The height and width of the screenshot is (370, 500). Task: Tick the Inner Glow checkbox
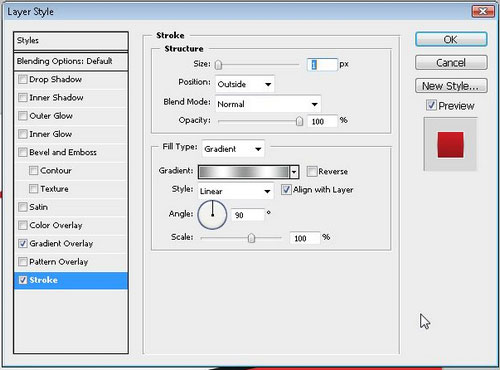23,134
